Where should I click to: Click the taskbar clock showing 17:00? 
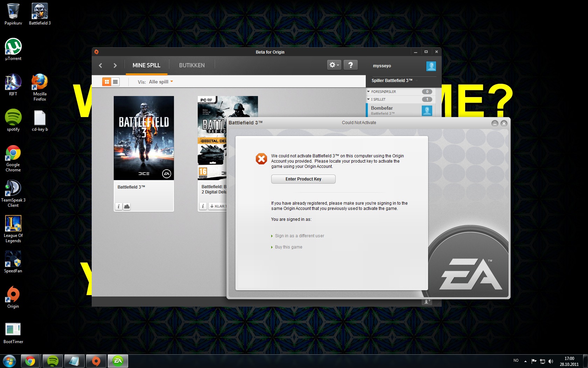[x=569, y=361]
